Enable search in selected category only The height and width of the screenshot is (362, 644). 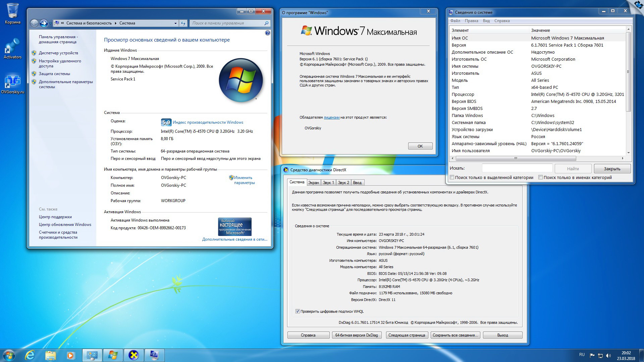pyautogui.click(x=452, y=177)
